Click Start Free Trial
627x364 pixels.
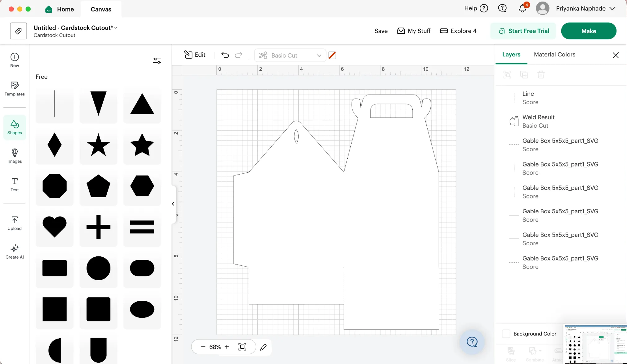coord(523,31)
